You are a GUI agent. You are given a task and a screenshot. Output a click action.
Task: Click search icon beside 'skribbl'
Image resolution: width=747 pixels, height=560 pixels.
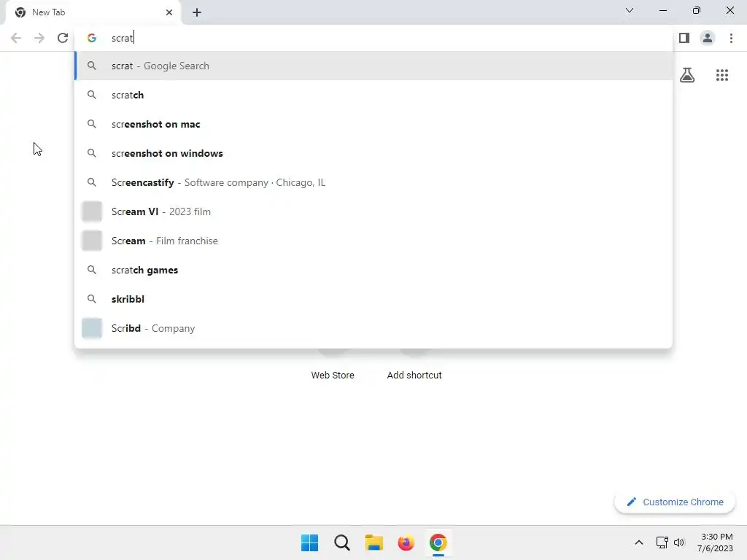pos(92,299)
